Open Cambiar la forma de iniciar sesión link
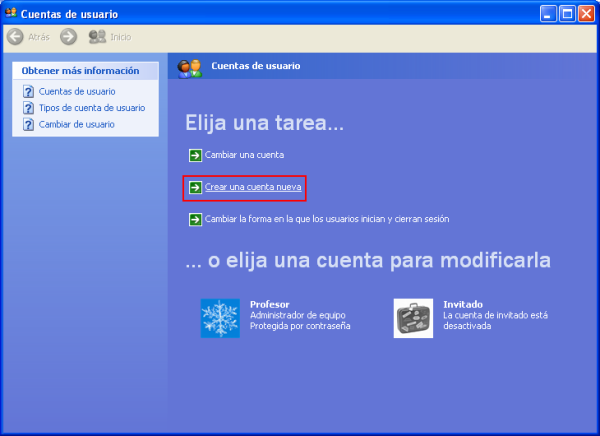 pos(327,219)
